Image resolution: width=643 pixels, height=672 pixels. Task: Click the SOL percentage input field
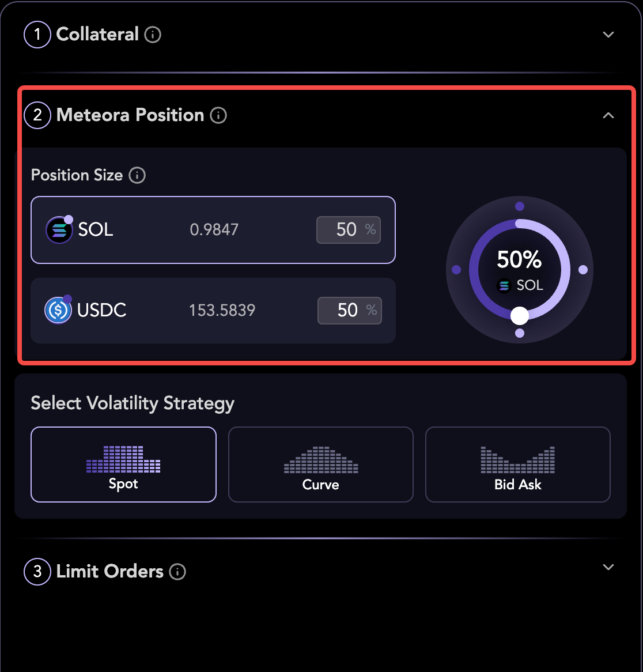pos(347,230)
